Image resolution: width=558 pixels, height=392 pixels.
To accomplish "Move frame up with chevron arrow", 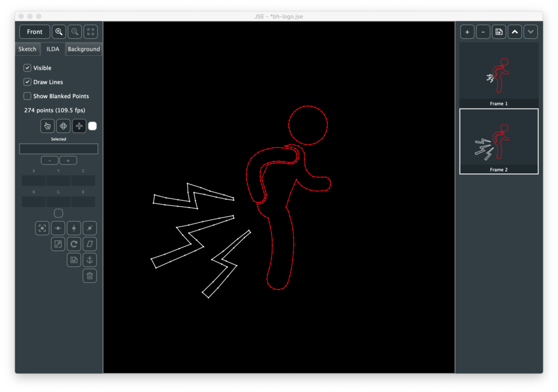I will click(x=515, y=32).
